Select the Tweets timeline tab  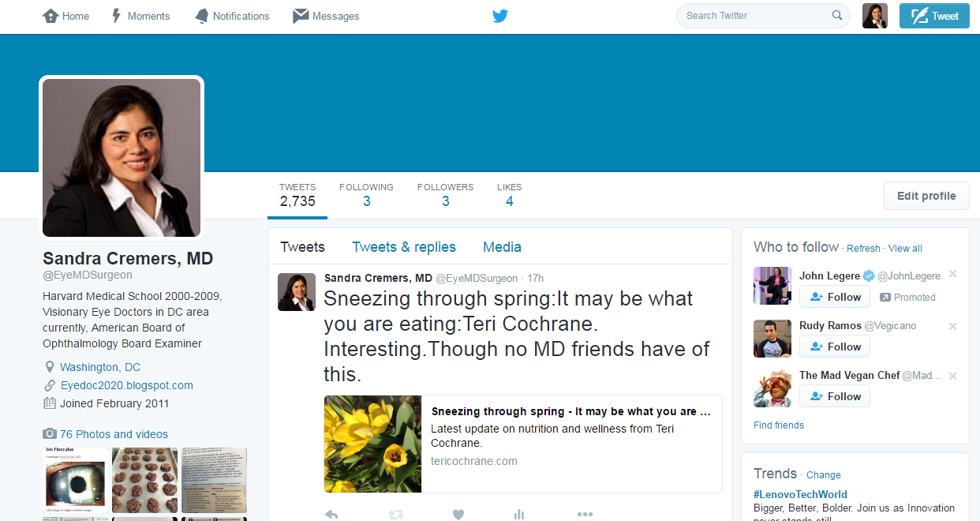(302, 247)
